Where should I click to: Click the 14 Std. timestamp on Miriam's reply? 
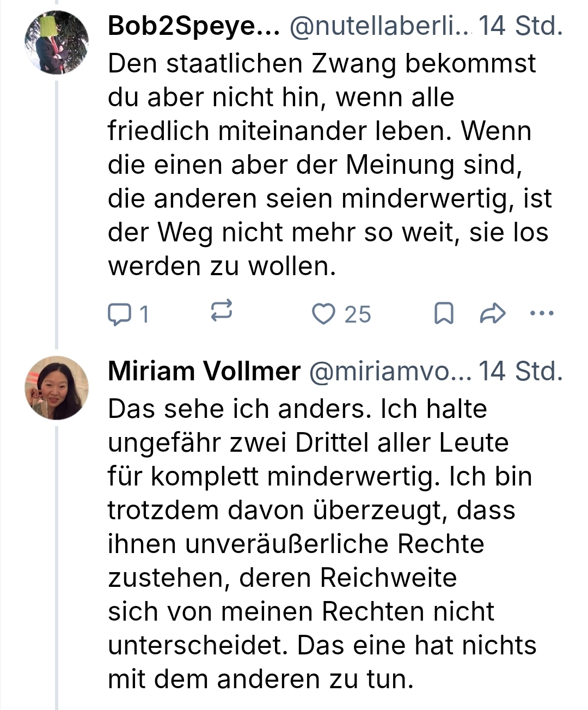click(x=520, y=372)
